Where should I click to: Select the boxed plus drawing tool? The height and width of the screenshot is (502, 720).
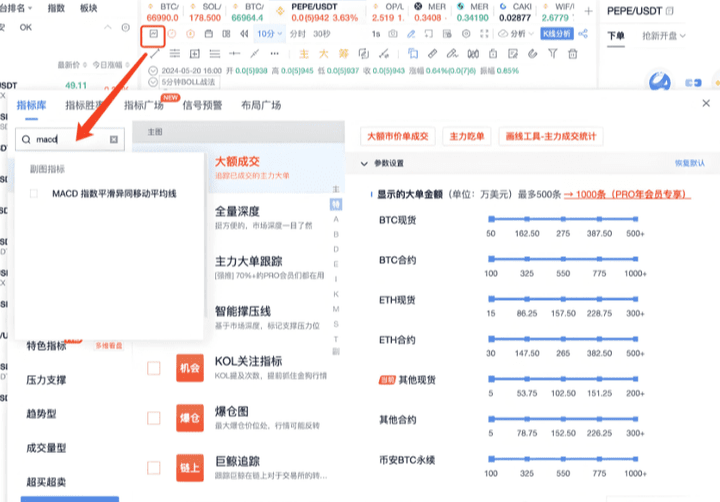click(x=195, y=54)
